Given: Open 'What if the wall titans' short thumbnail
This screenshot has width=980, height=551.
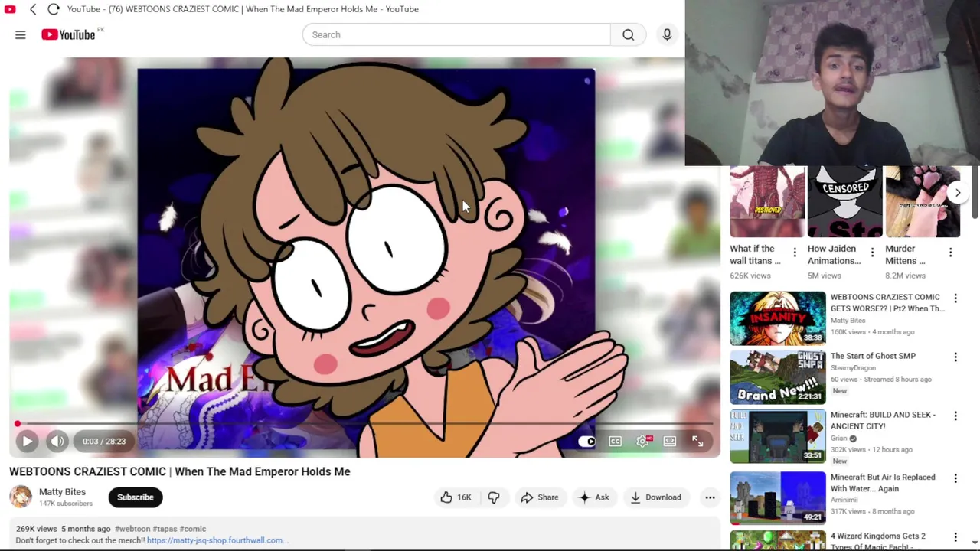Looking at the screenshot, I should [767, 202].
